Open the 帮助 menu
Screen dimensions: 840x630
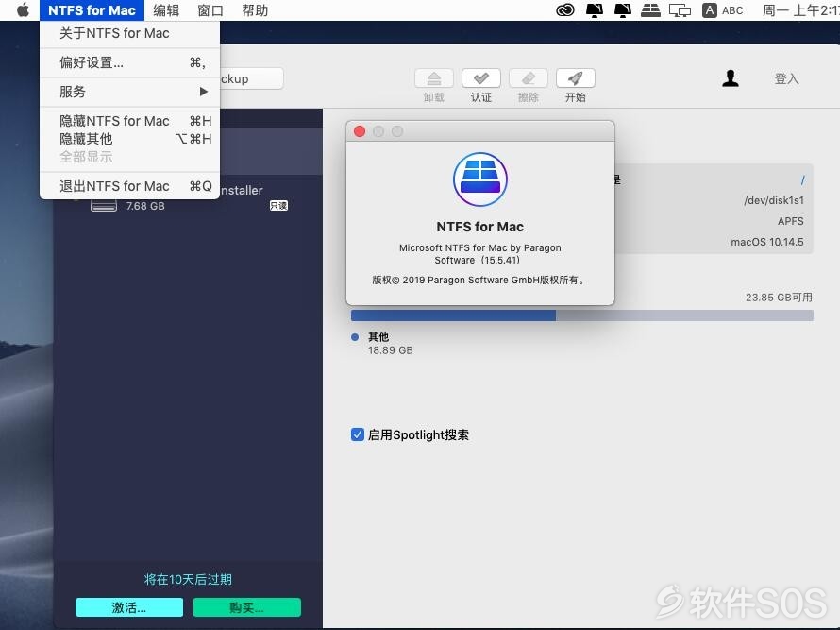point(255,10)
